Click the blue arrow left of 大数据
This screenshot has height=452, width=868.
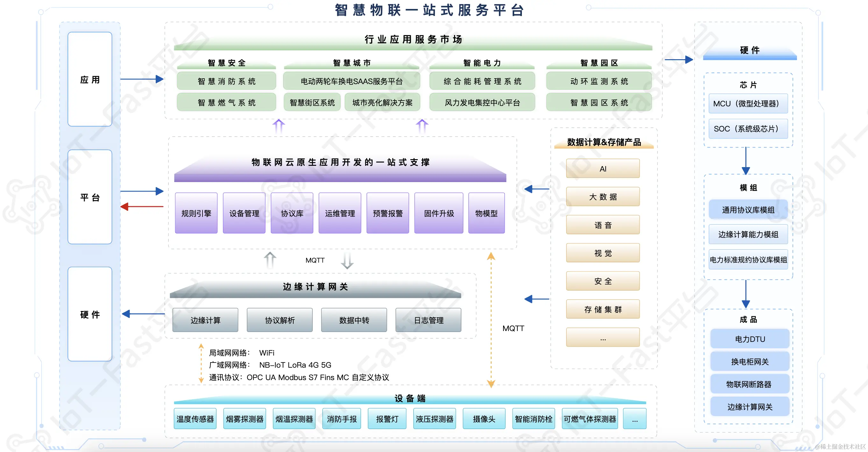(537, 189)
